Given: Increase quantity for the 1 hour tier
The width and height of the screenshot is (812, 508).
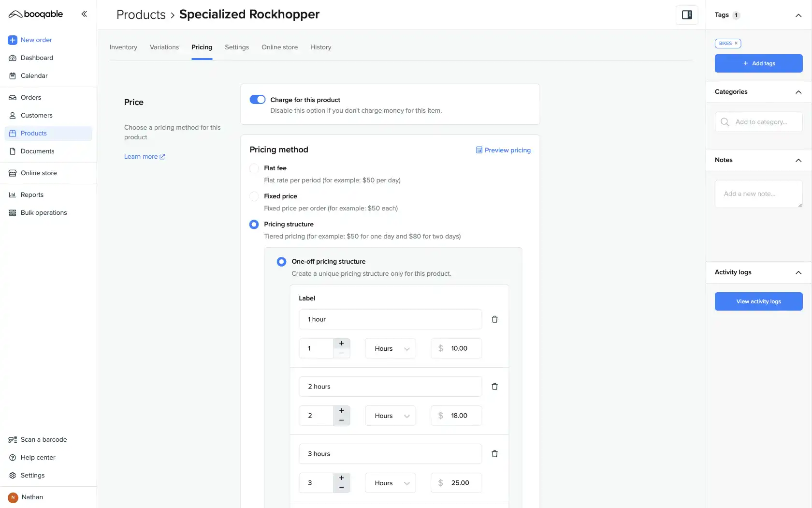Looking at the screenshot, I should click(x=341, y=344).
